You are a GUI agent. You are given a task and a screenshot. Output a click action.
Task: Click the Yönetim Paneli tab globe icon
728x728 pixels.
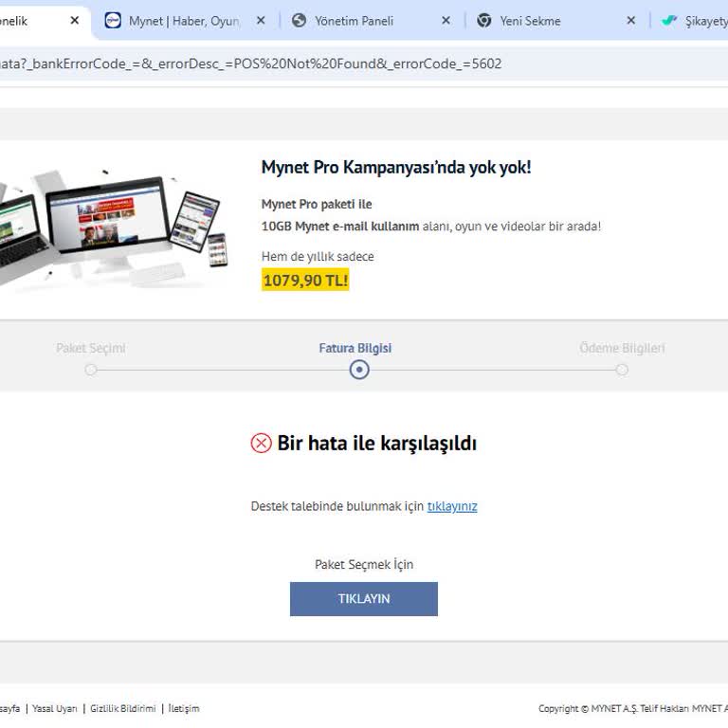point(299,21)
